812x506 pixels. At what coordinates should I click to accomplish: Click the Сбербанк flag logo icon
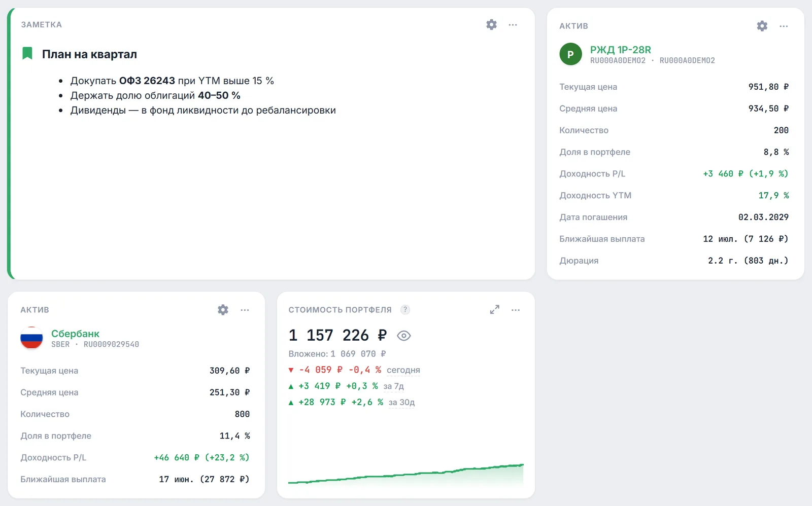click(x=31, y=338)
